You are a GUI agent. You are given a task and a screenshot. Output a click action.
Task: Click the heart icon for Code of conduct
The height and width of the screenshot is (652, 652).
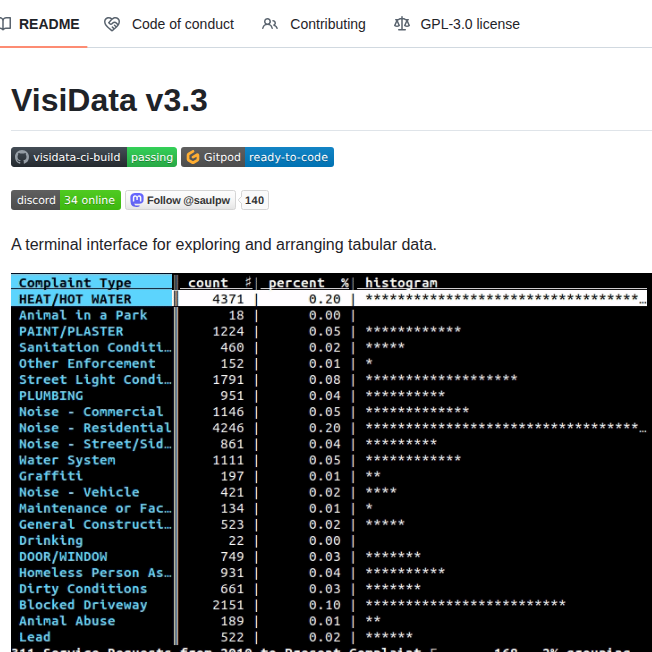click(112, 24)
